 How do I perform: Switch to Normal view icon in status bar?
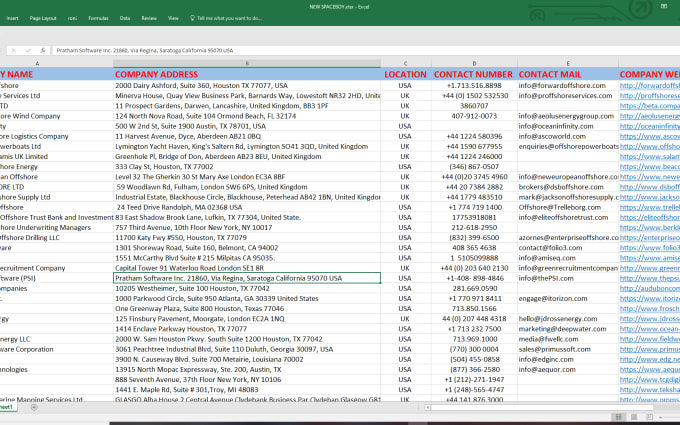[x=618, y=417]
